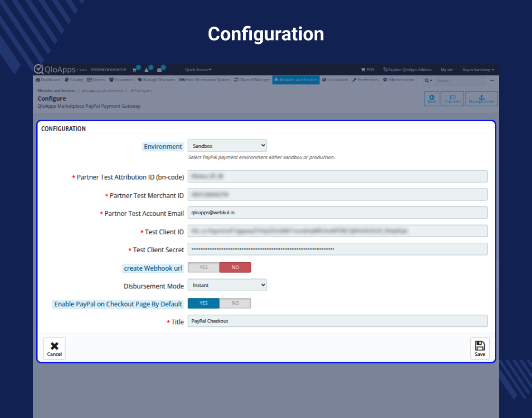Open the Orders menu
This screenshot has height=418, width=532.
coord(96,80)
